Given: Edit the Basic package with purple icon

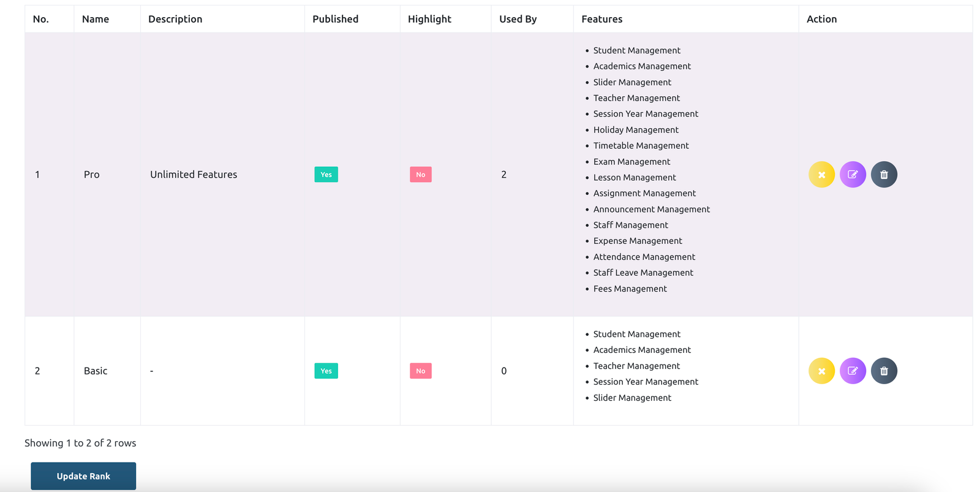Looking at the screenshot, I should 853,371.
